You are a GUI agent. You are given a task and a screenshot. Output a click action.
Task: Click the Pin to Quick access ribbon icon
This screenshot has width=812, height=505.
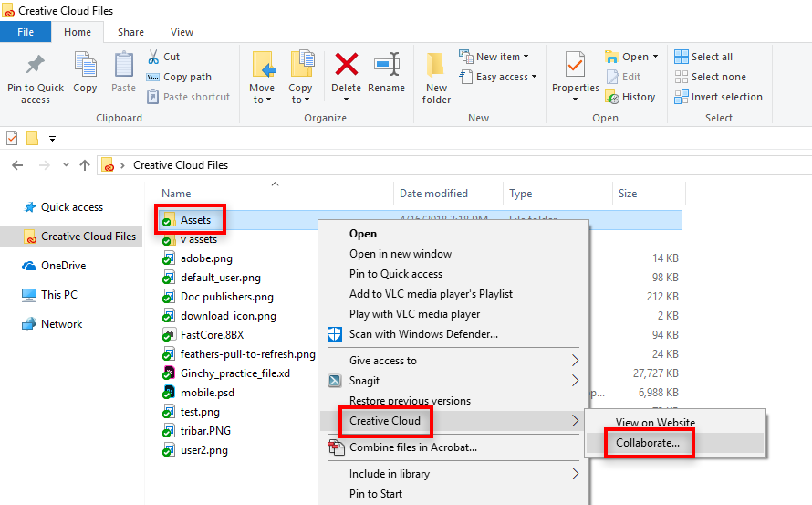pos(36,64)
